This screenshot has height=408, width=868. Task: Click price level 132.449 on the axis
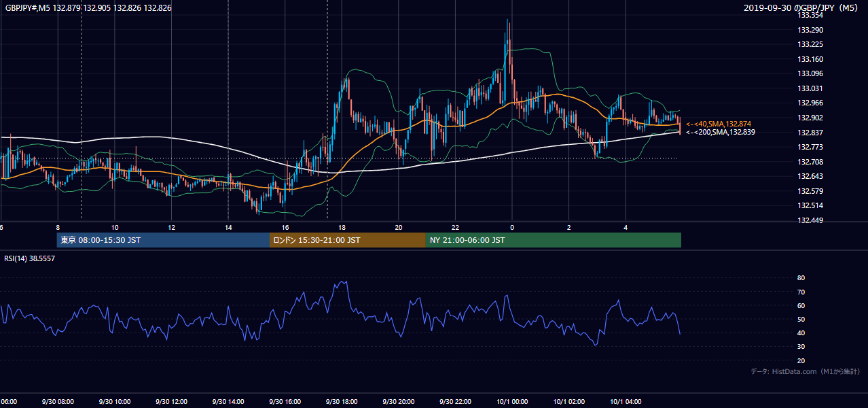pyautogui.click(x=810, y=220)
